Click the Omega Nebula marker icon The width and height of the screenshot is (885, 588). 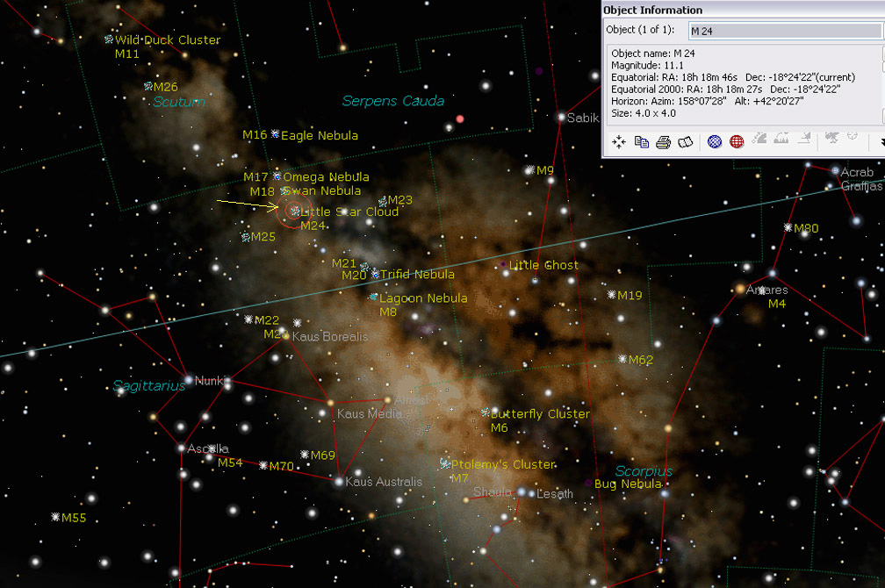[275, 176]
